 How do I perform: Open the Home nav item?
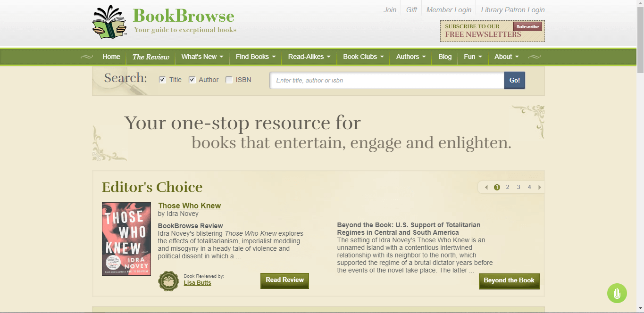click(111, 57)
